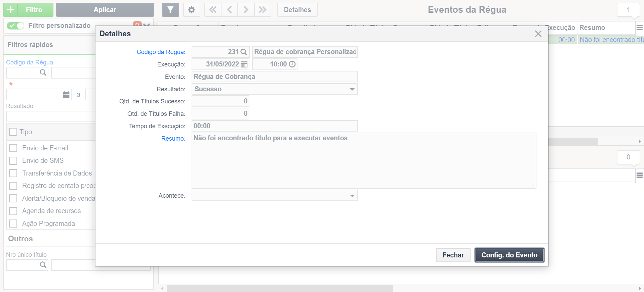Enable the Envio de SMS checkbox
This screenshot has height=292, width=644.
tap(13, 161)
